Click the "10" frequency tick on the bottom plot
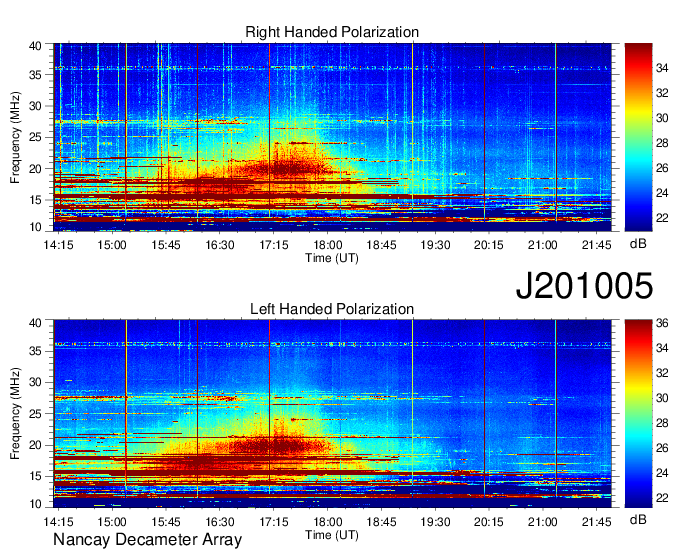680x552 pixels. [35, 504]
